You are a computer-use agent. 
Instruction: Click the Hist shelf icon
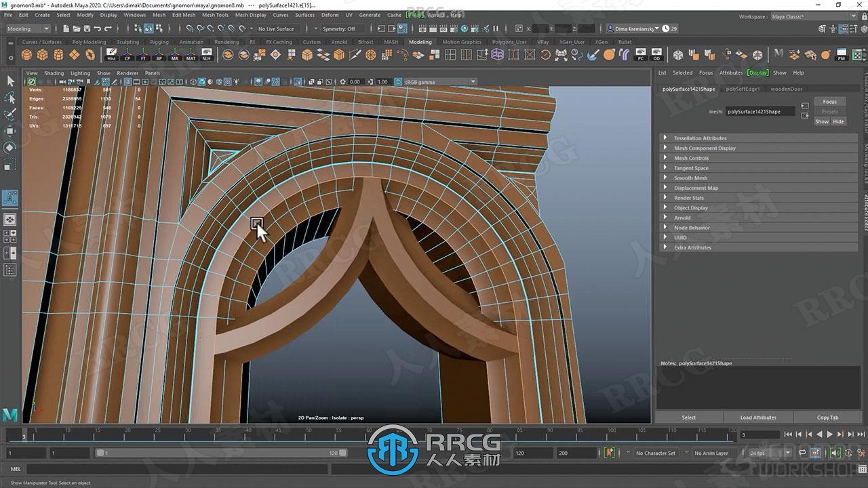point(111,55)
